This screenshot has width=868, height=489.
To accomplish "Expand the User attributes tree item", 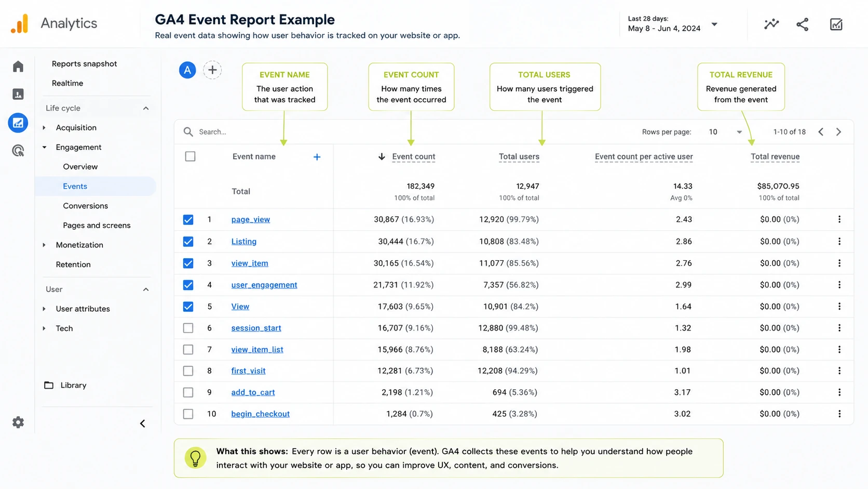I will [x=44, y=309].
